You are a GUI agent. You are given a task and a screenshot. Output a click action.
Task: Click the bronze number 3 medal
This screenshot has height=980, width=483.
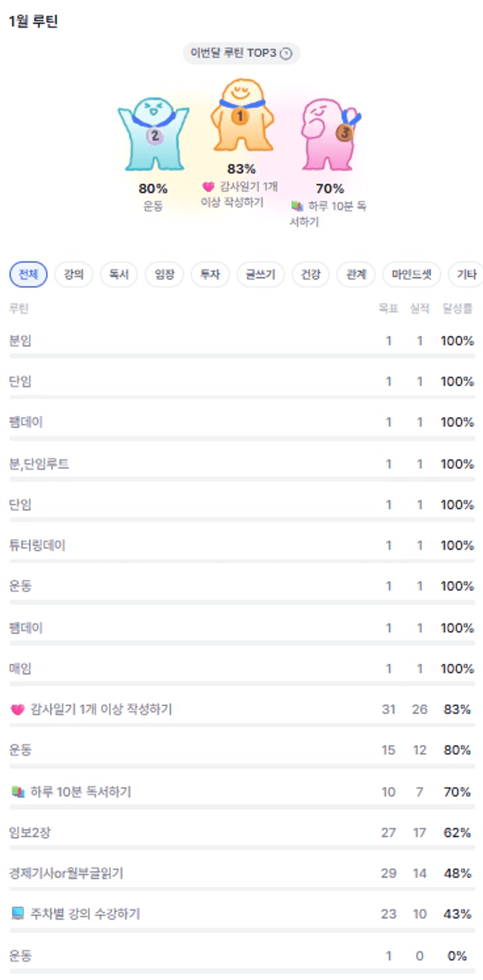tap(345, 133)
